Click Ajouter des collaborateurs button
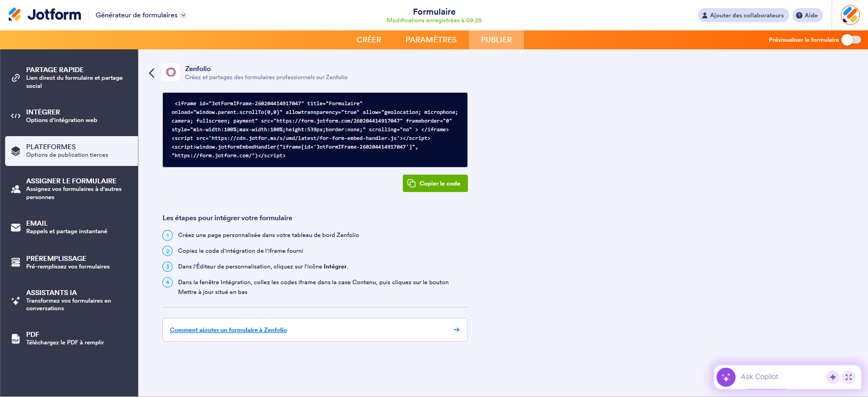This screenshot has height=397, width=868. point(743,15)
